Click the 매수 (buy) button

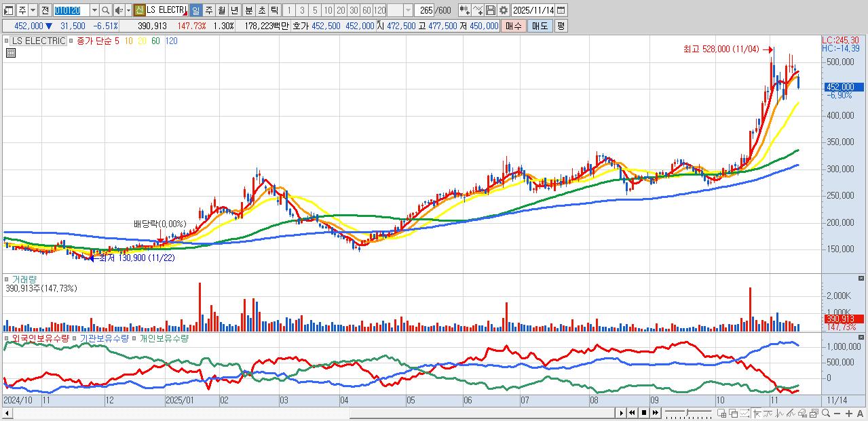point(513,26)
